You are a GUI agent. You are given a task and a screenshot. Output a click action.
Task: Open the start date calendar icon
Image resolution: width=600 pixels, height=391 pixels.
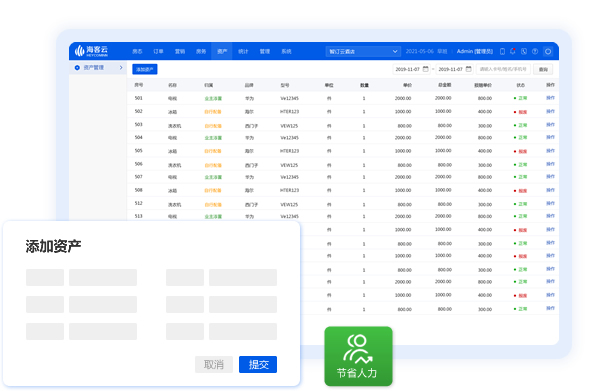click(x=425, y=69)
